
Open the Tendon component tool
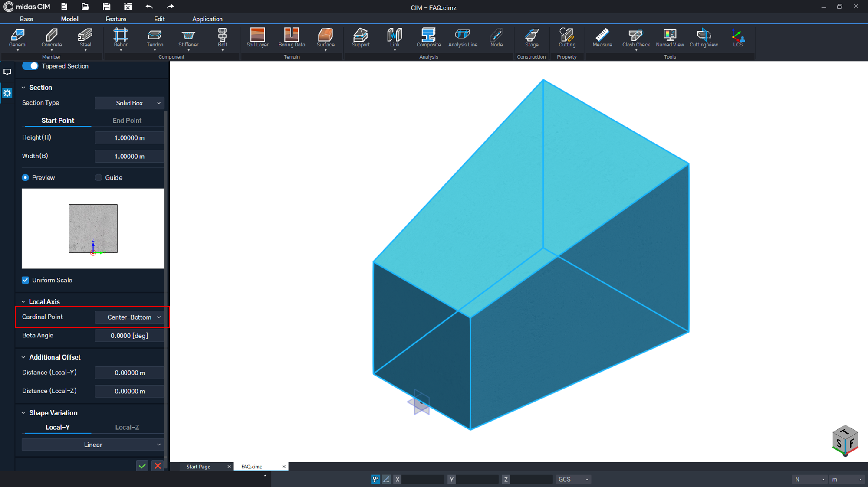(155, 38)
